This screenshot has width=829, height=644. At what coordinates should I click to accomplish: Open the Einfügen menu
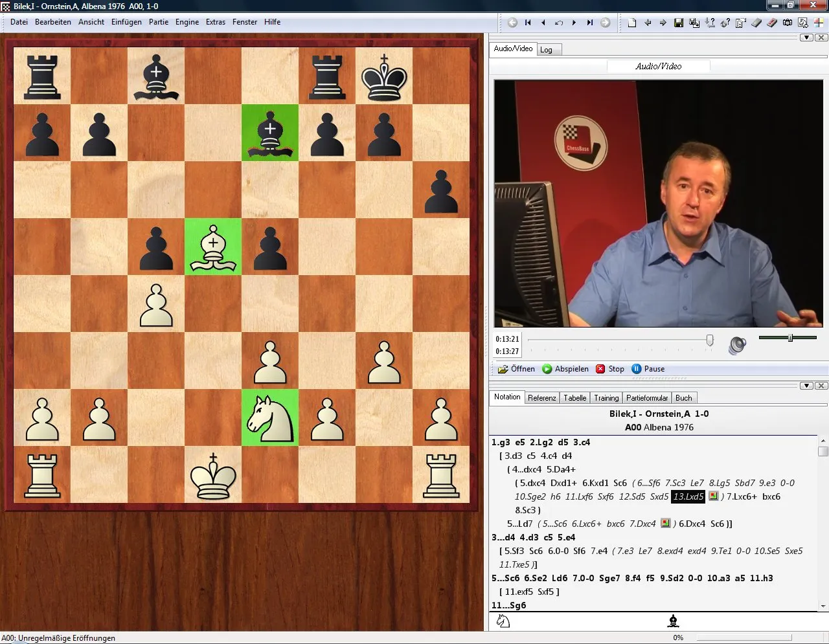click(x=126, y=22)
